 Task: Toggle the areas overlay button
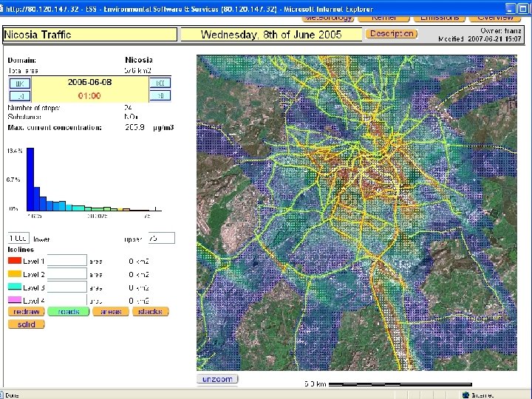(x=111, y=312)
